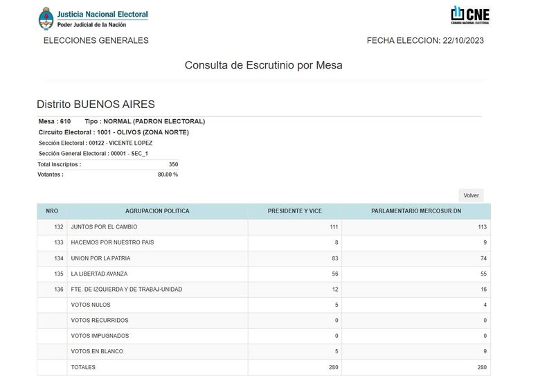This screenshot has height=392, width=547.
Task: Click presidente total value 280
Action: pos(334,367)
